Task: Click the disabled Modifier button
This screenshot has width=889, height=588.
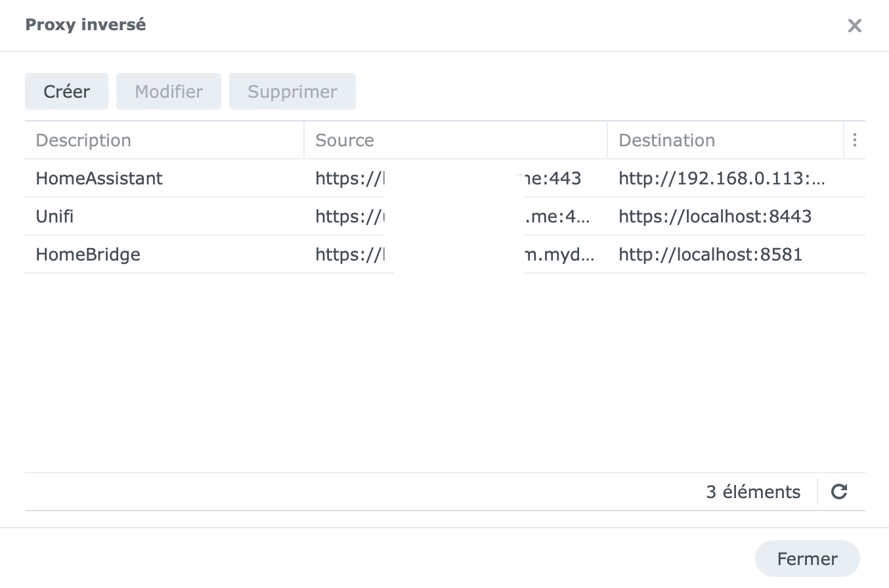Action: click(169, 91)
